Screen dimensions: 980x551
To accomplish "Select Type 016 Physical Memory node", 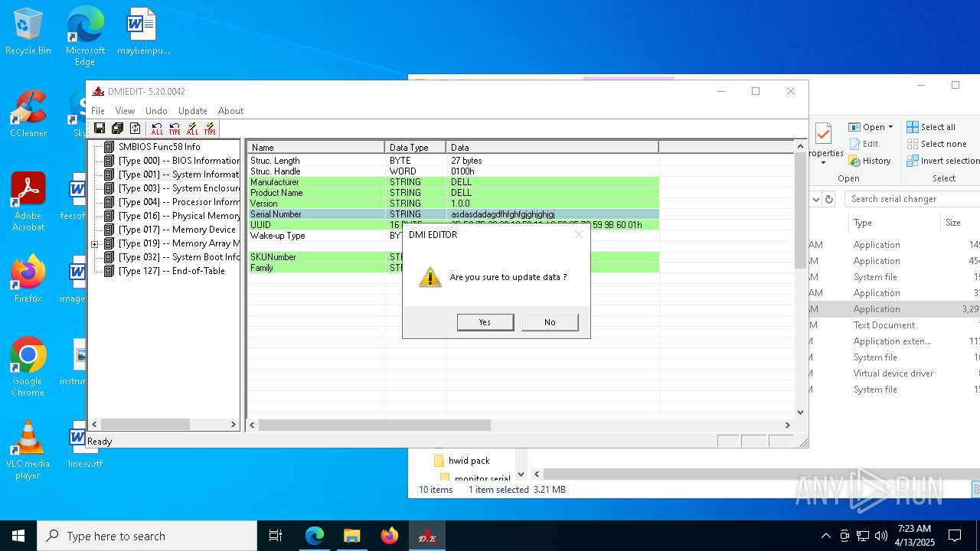I will click(x=179, y=216).
